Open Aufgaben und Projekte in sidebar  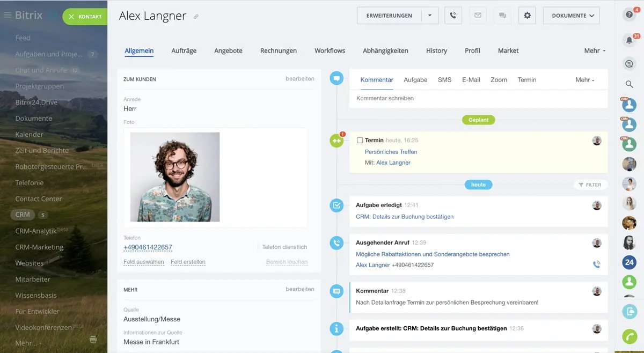point(49,54)
